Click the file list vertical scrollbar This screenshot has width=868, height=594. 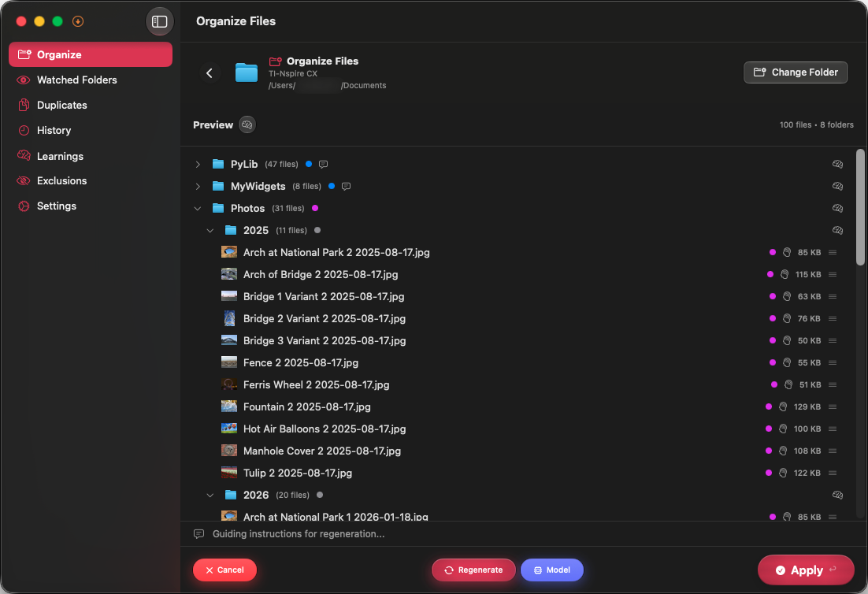(859, 208)
